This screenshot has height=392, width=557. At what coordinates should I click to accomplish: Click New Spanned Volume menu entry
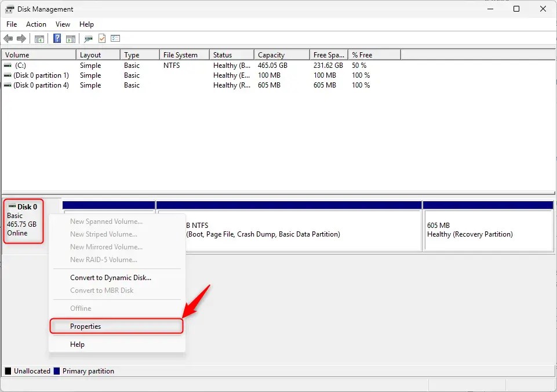[x=117, y=222]
